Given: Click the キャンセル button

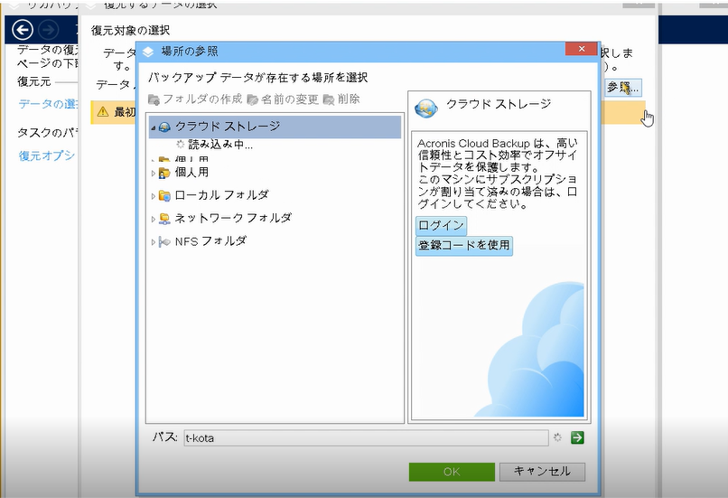Looking at the screenshot, I should [x=542, y=472].
